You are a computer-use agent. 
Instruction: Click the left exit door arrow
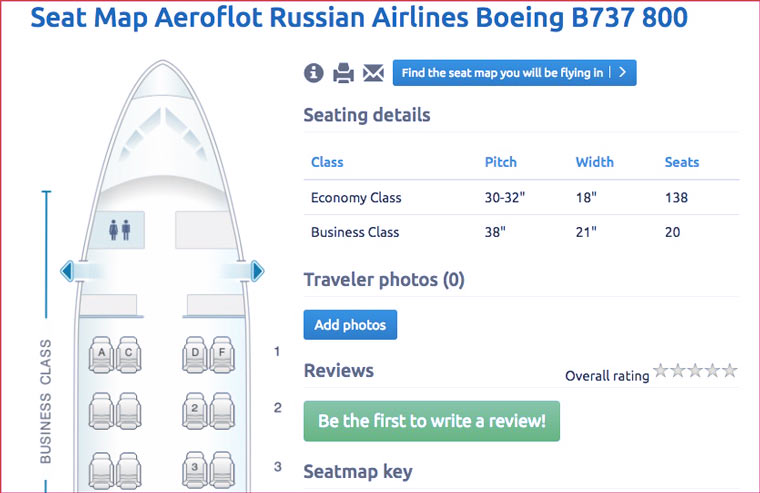click(67, 271)
